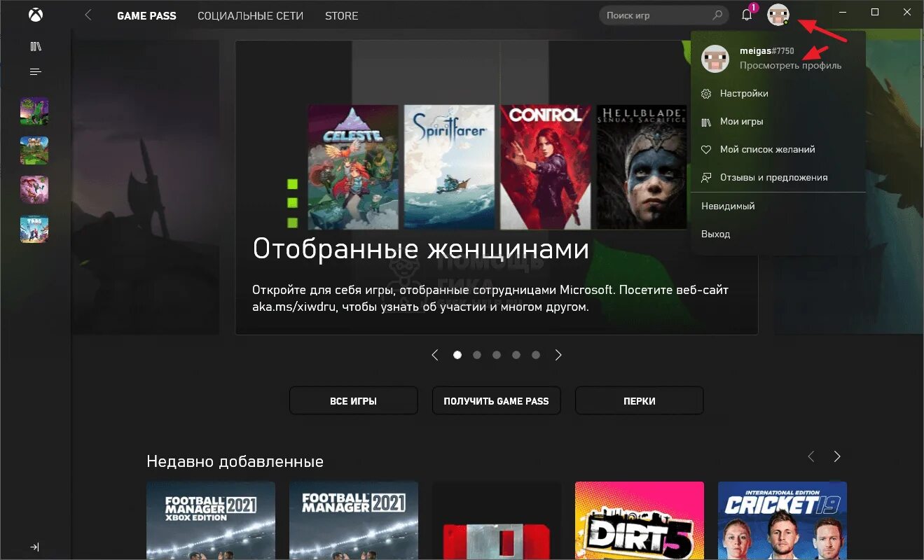Switch to the STORE tab

(342, 15)
